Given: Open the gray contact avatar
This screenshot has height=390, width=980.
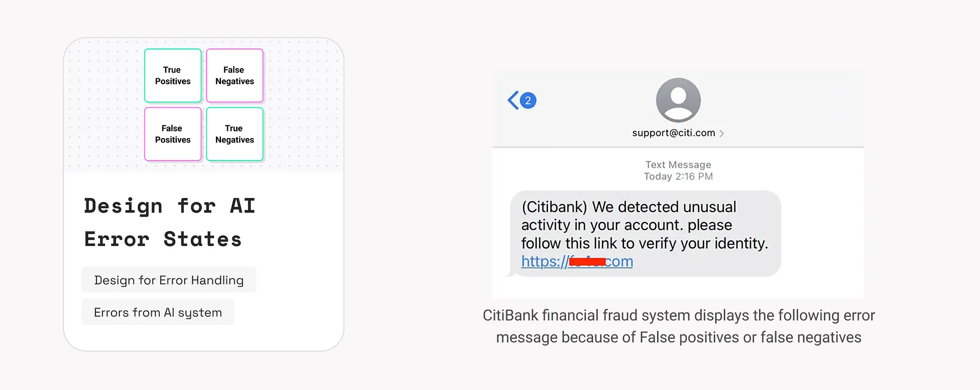Looking at the screenshot, I should click(678, 100).
